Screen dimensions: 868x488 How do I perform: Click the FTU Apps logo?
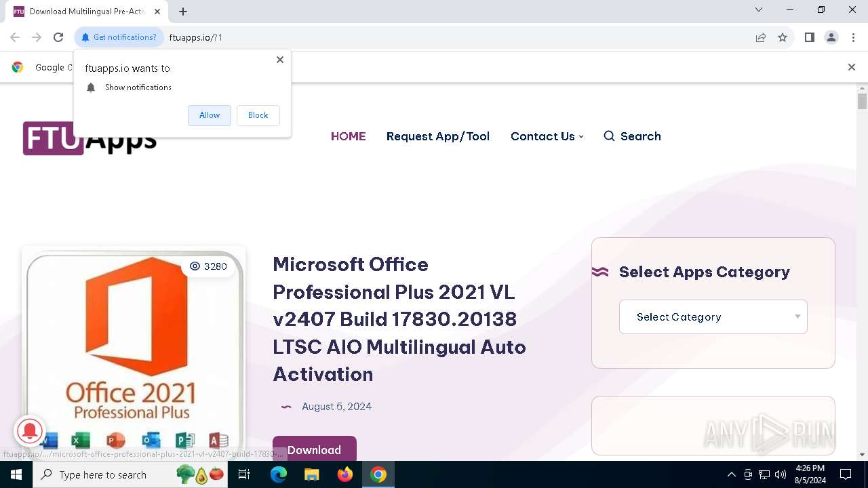pos(90,139)
